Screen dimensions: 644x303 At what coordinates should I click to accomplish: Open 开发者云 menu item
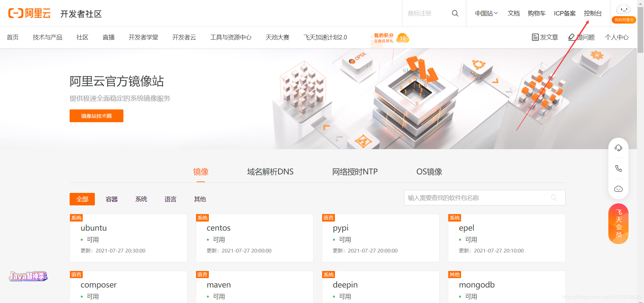(184, 37)
